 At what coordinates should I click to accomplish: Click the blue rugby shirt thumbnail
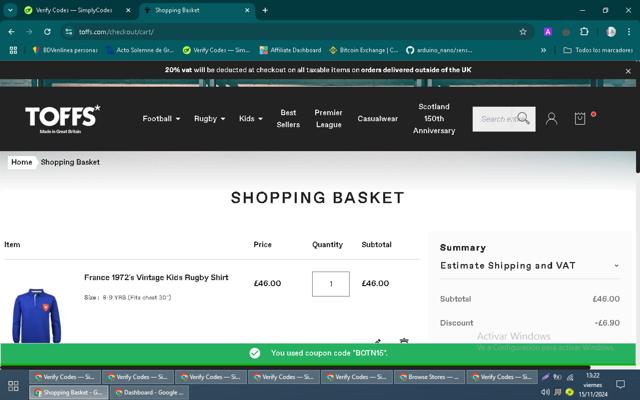[36, 316]
